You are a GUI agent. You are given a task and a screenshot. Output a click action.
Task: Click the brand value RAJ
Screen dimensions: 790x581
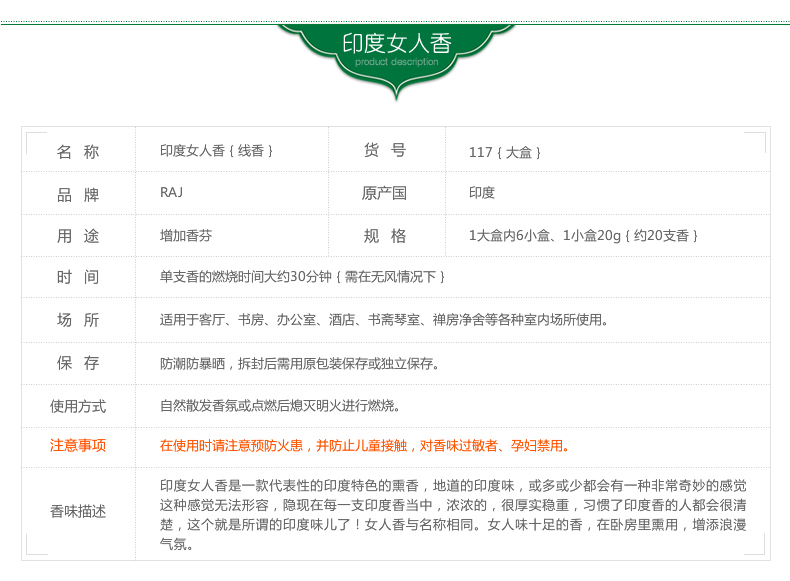171,192
